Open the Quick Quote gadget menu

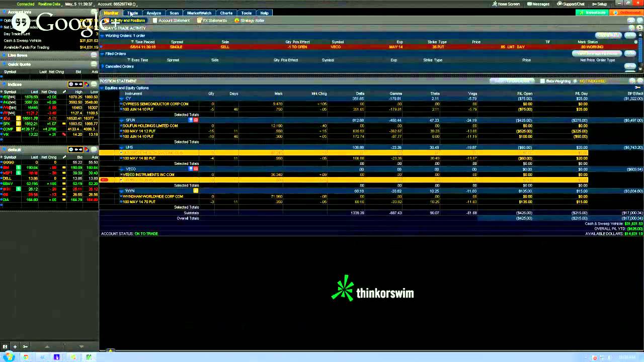[x=94, y=64]
